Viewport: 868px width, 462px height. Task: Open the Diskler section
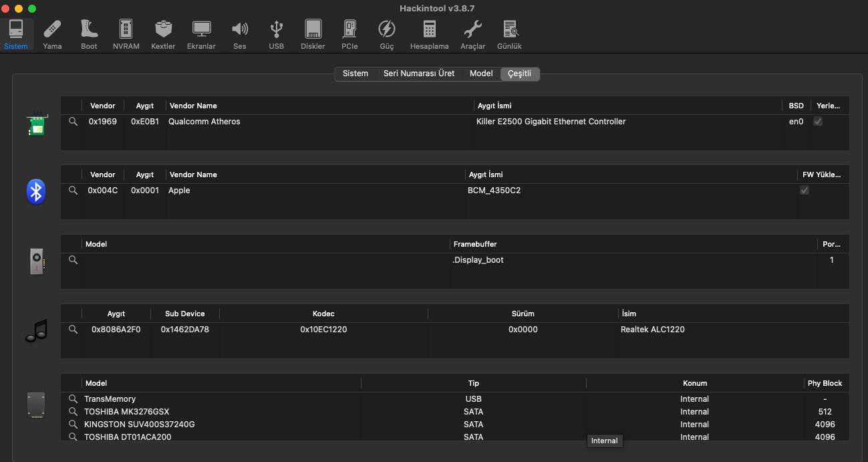tap(313, 34)
